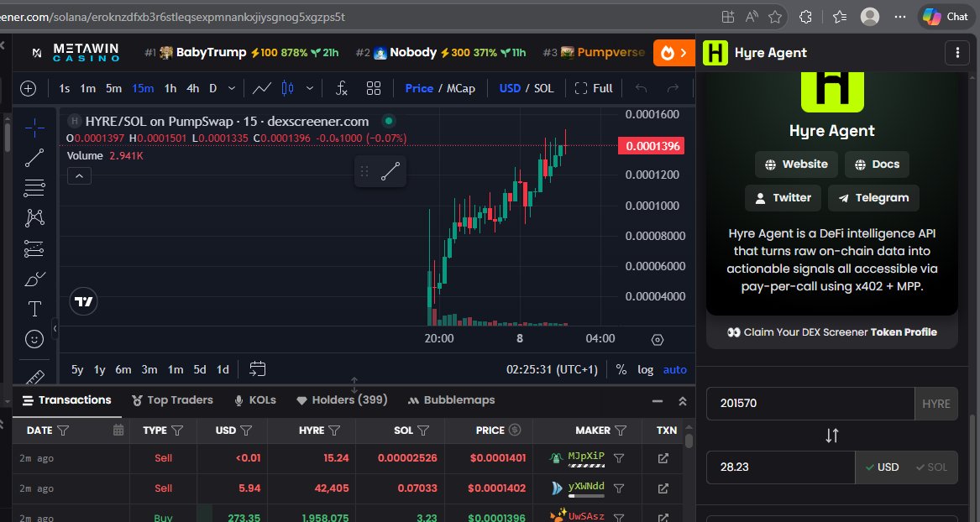Select the 1h timeframe
Image resolution: width=980 pixels, height=522 pixels.
pyautogui.click(x=170, y=88)
